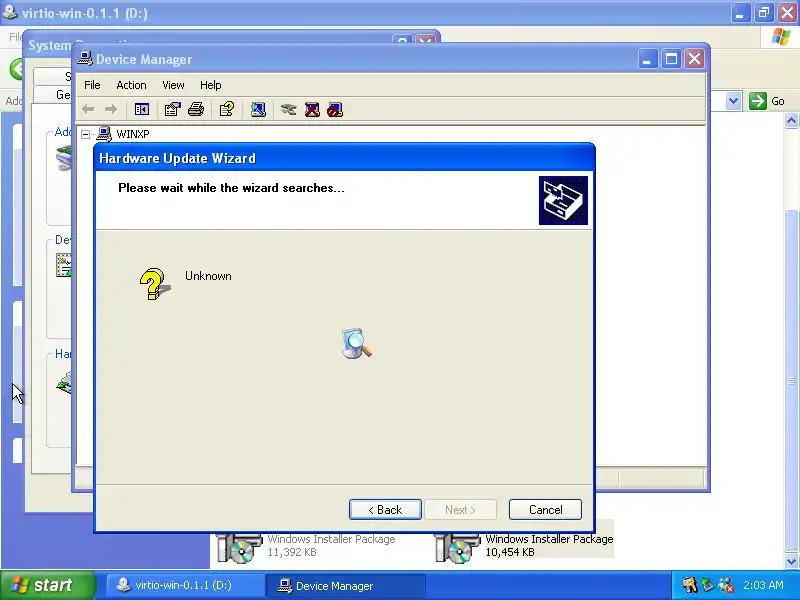The image size is (800, 600).
Task: Select the WINXP computer icon in tree
Action: (x=104, y=134)
